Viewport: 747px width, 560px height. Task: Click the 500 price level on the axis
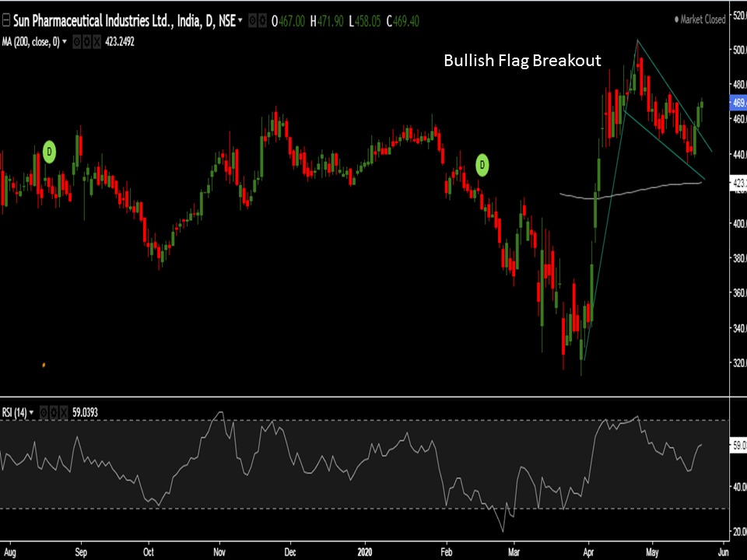tap(739, 50)
